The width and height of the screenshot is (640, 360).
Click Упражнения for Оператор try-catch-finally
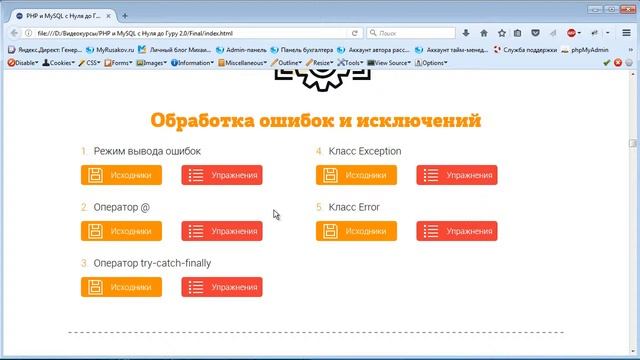[222, 287]
